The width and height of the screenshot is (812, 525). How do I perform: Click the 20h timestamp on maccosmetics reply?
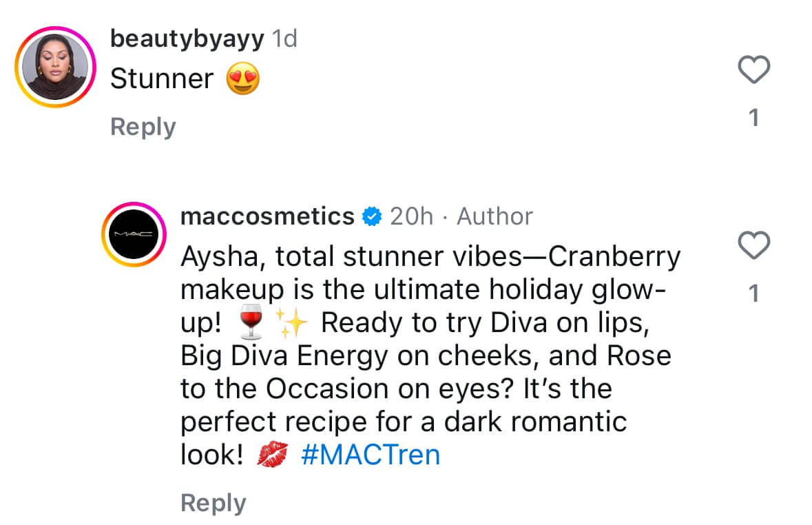(x=412, y=216)
